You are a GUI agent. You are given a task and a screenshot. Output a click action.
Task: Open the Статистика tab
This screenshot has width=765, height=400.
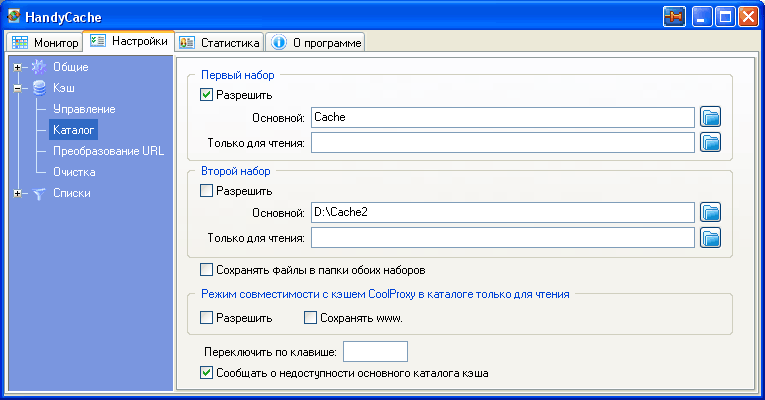(x=220, y=43)
